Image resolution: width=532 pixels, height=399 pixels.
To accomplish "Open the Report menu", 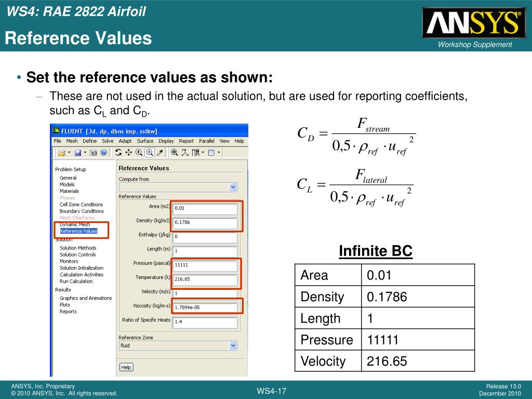I will 187,141.
